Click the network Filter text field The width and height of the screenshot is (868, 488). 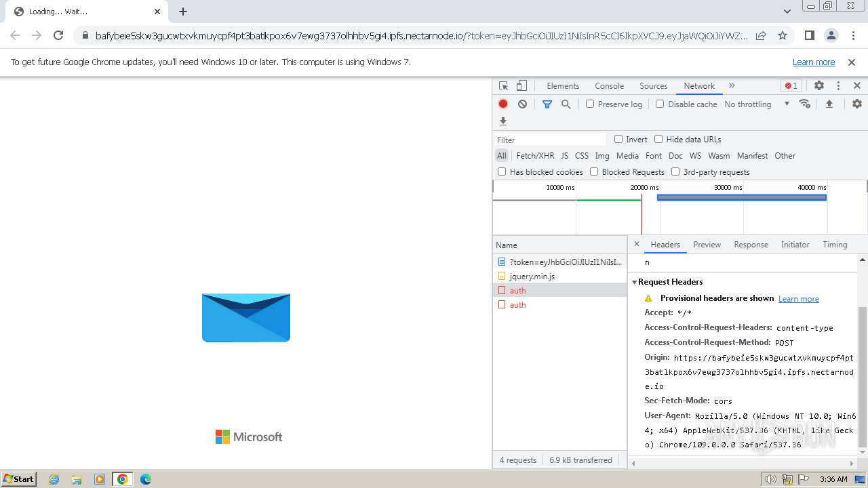coord(550,140)
